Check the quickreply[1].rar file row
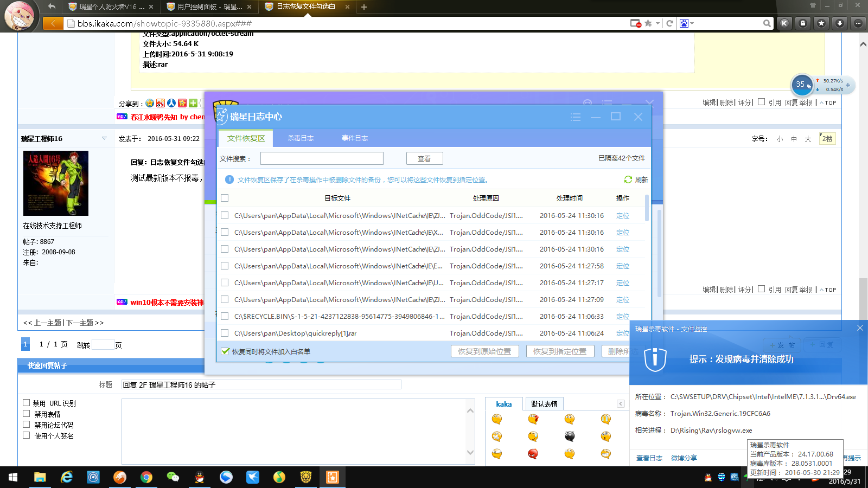This screenshot has width=868, height=488. click(x=225, y=333)
